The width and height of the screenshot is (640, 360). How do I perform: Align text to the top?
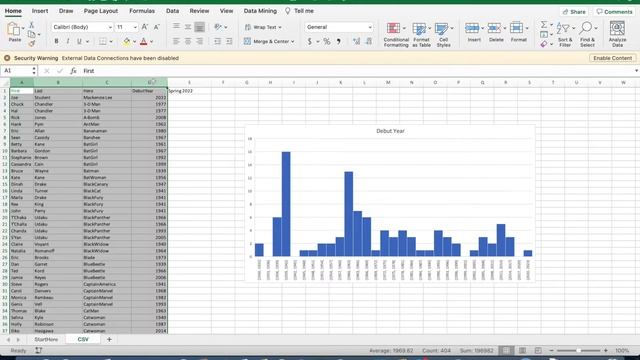[x=176, y=27]
